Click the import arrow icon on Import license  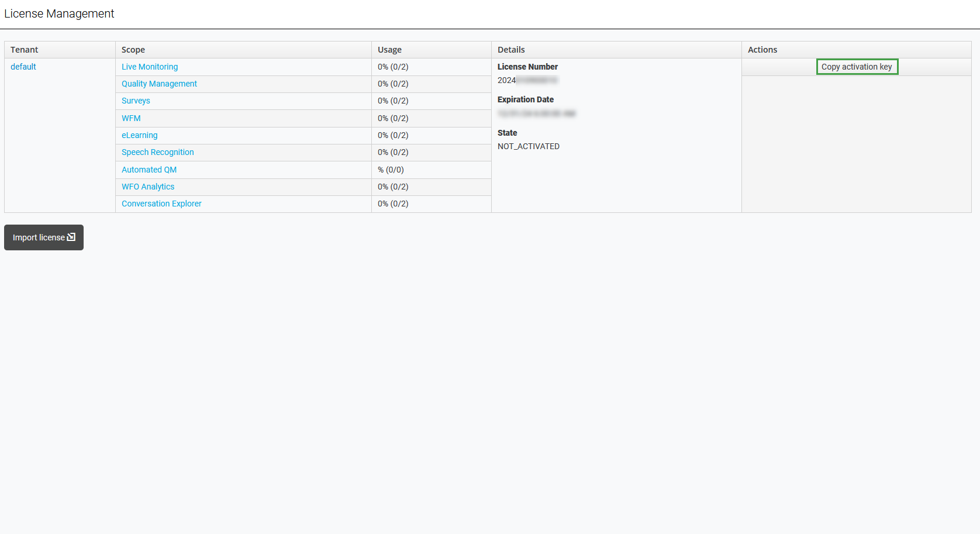71,237
